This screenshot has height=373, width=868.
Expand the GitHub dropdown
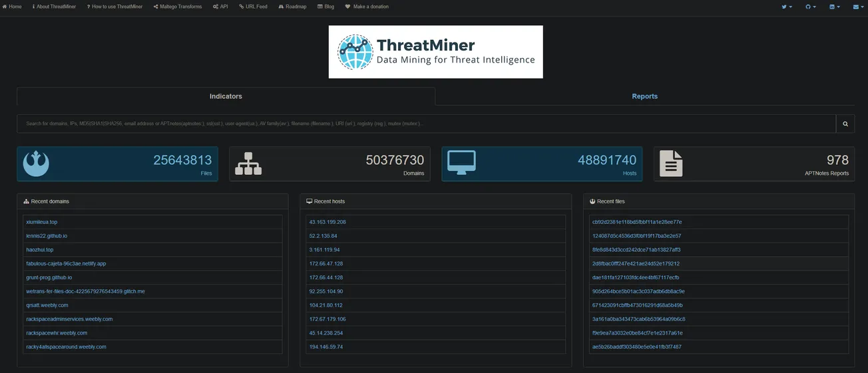811,7
